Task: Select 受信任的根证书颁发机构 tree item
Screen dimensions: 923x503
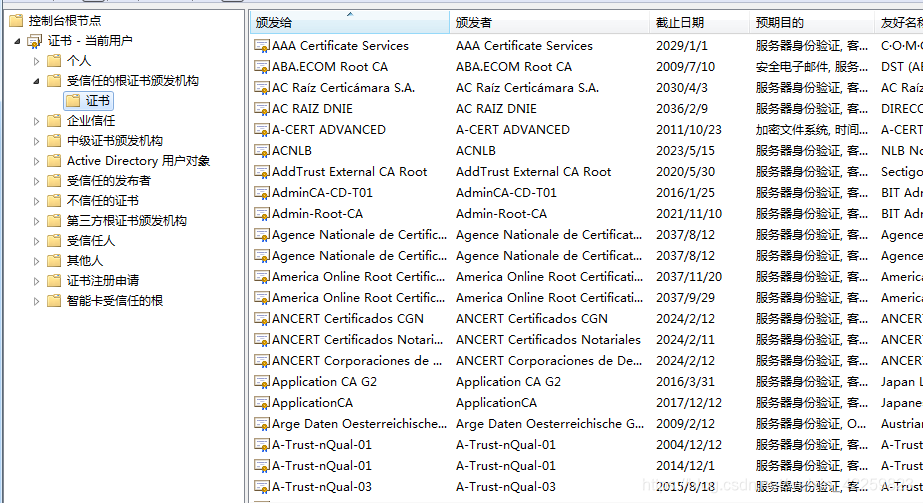Action: pyautogui.click(x=132, y=81)
